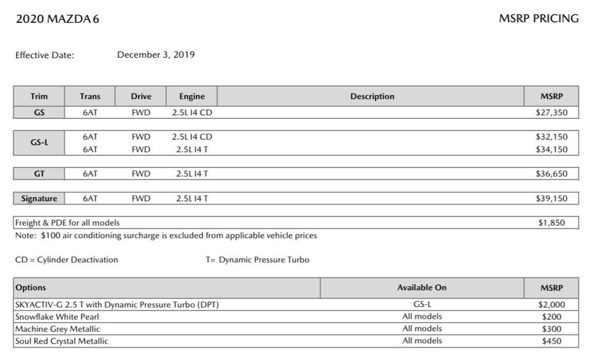This screenshot has width=596, height=364.
Task: Click 'Snowflake White Pearl' option
Action: (57, 317)
